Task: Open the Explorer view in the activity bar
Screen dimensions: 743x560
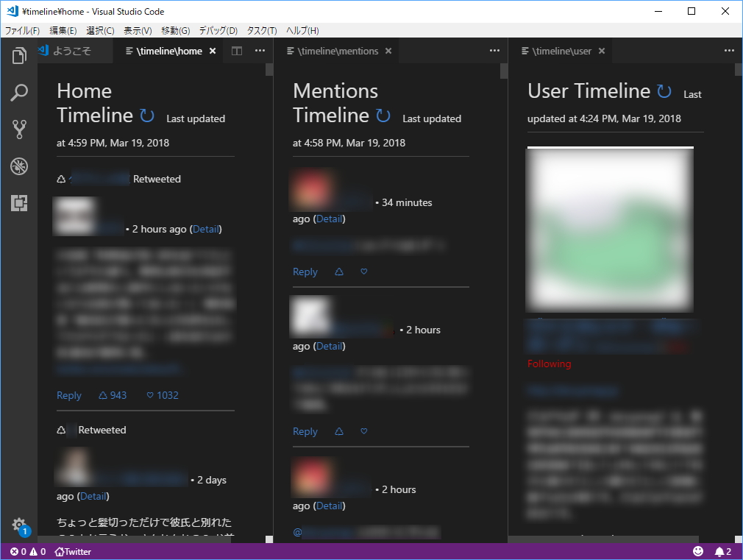Action: (x=19, y=55)
